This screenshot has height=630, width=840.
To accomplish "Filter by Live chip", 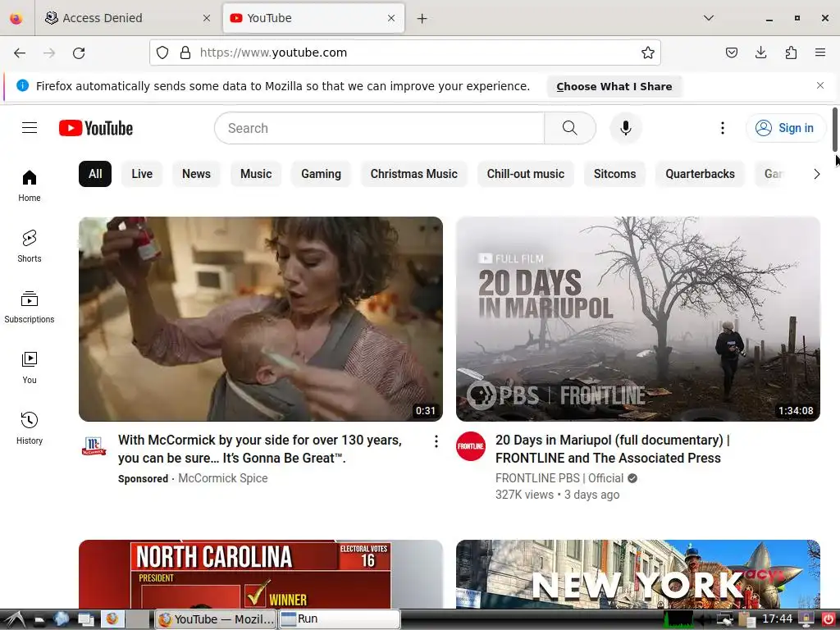I will (142, 174).
